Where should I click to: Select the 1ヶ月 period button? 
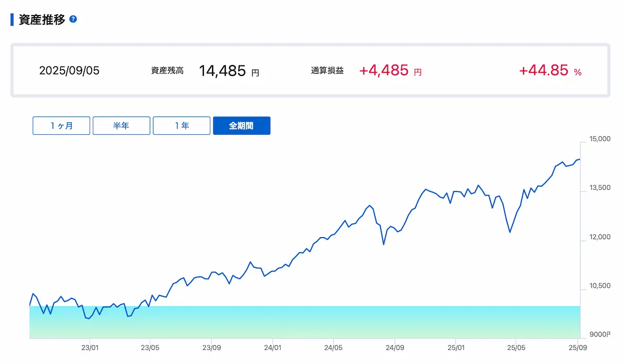point(61,126)
